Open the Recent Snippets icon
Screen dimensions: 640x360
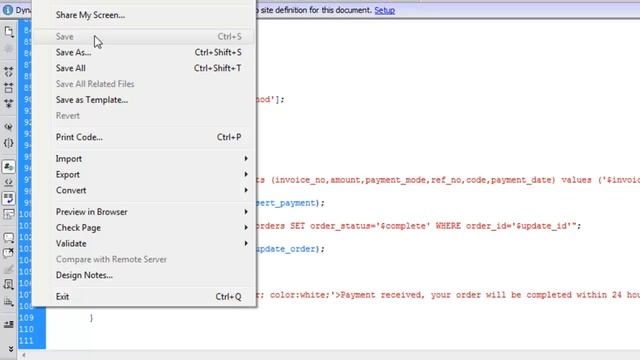(x=9, y=284)
